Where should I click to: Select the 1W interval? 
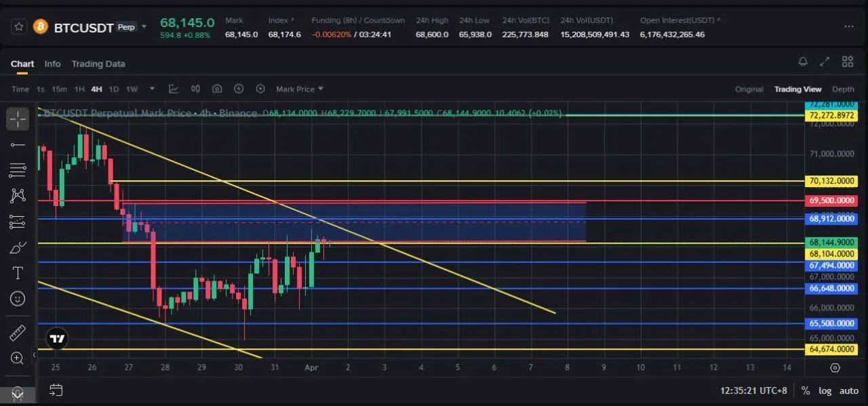132,89
